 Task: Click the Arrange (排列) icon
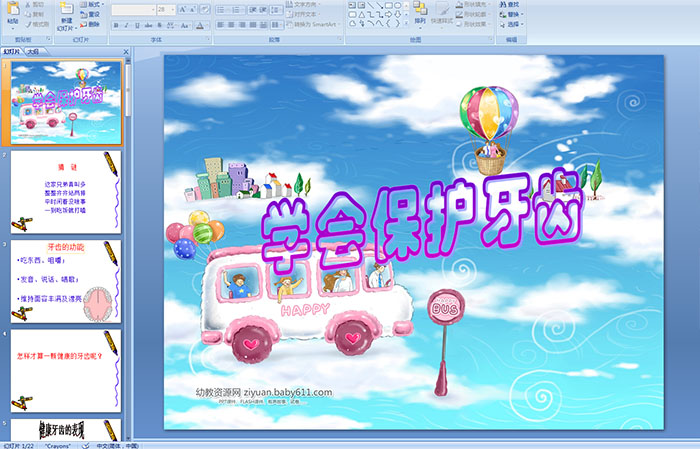(x=420, y=7)
